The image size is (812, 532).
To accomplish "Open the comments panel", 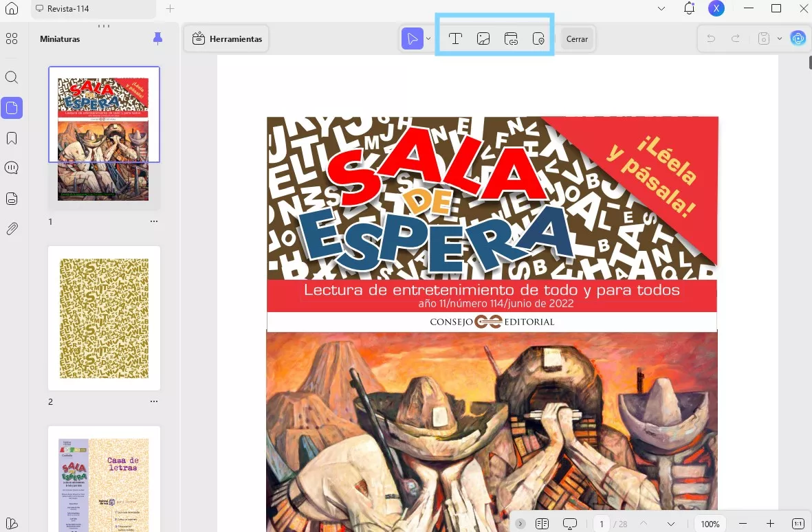I will pyautogui.click(x=12, y=168).
